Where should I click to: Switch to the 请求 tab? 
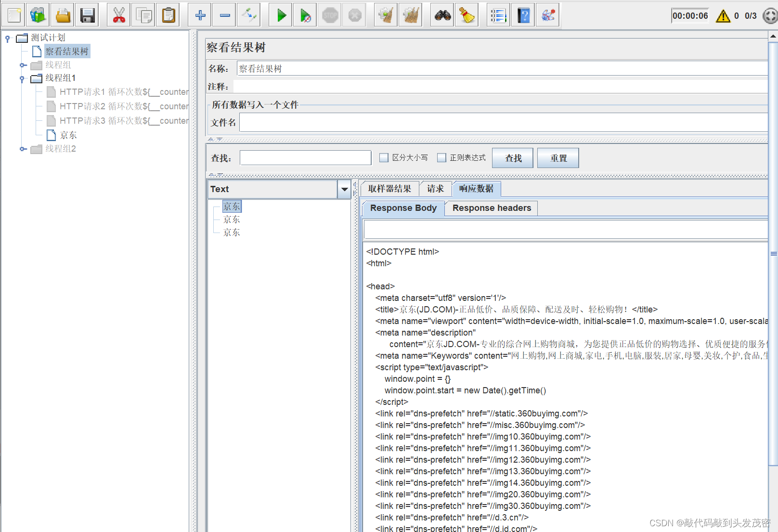click(x=435, y=189)
